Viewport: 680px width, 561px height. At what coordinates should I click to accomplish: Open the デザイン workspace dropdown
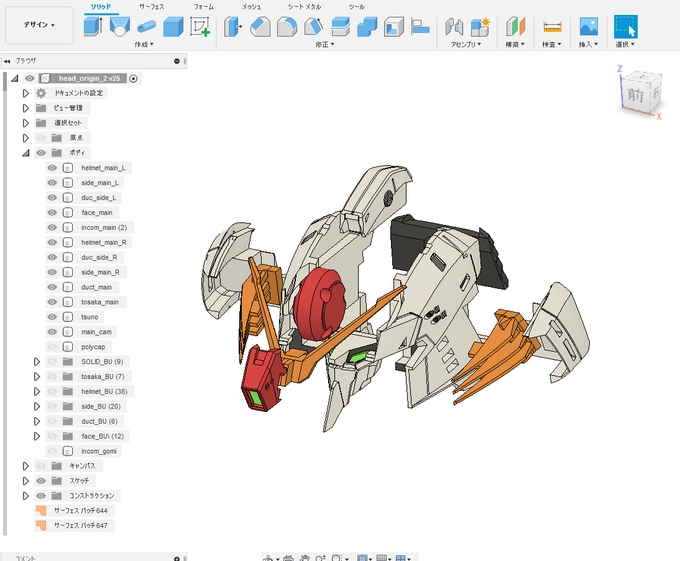pyautogui.click(x=39, y=25)
